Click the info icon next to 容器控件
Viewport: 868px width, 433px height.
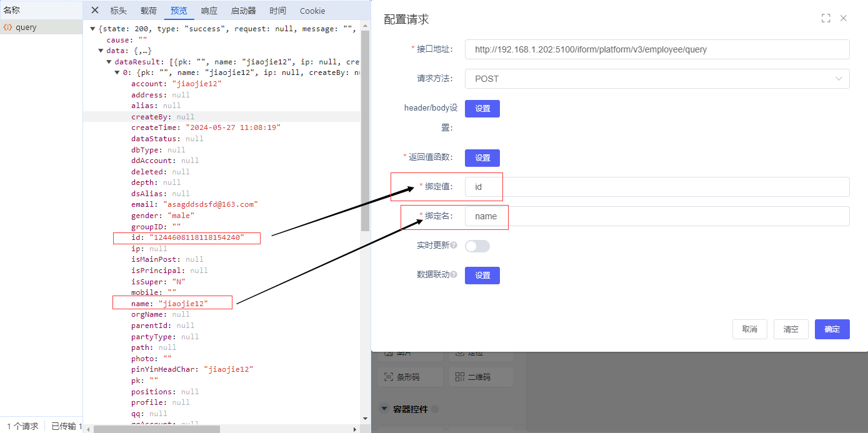click(x=435, y=409)
